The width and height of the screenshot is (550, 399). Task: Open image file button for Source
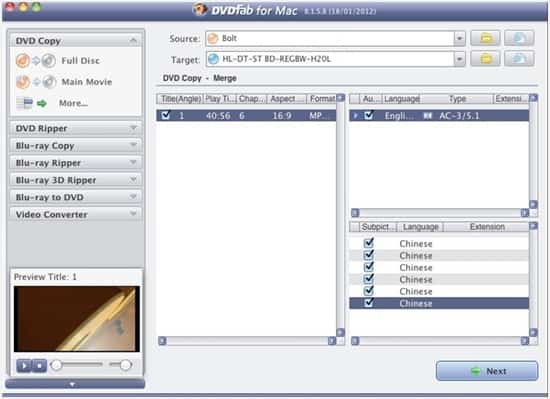click(x=519, y=38)
